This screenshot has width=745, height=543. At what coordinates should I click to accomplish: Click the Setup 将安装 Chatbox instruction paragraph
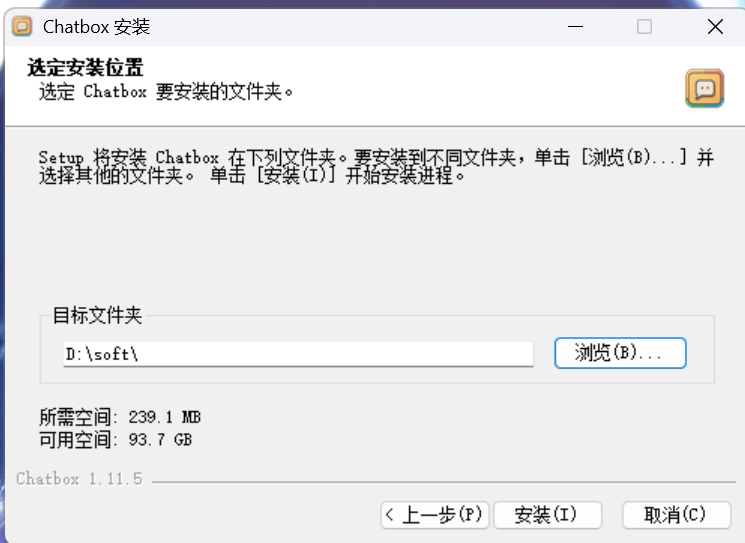tap(376, 166)
